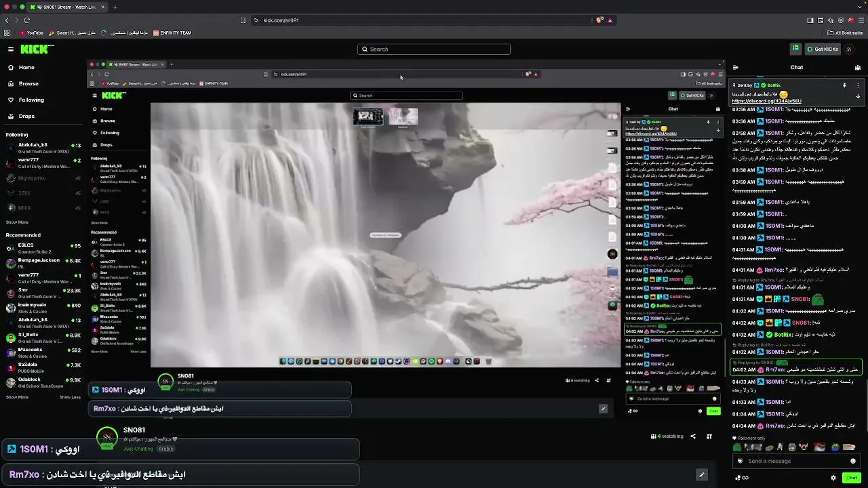Open the green icon beside Get KICKs
868x488 pixels.
pos(795,49)
